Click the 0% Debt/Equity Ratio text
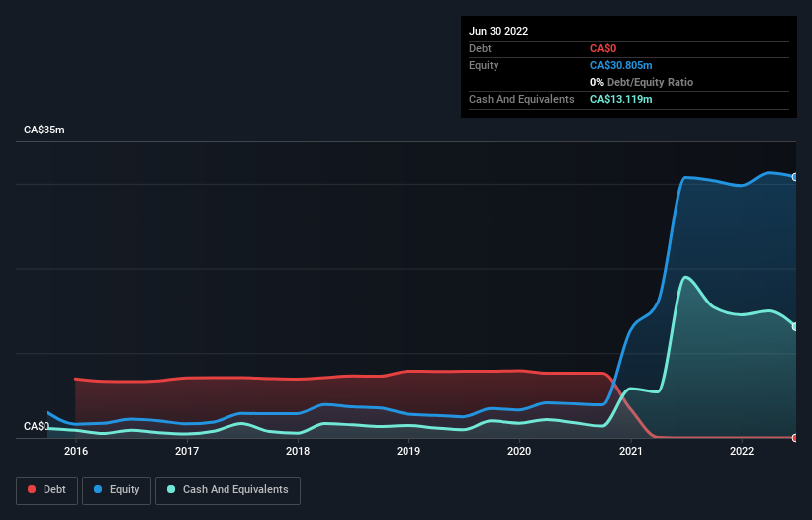Viewport: 812px width, 520px height. coord(642,82)
